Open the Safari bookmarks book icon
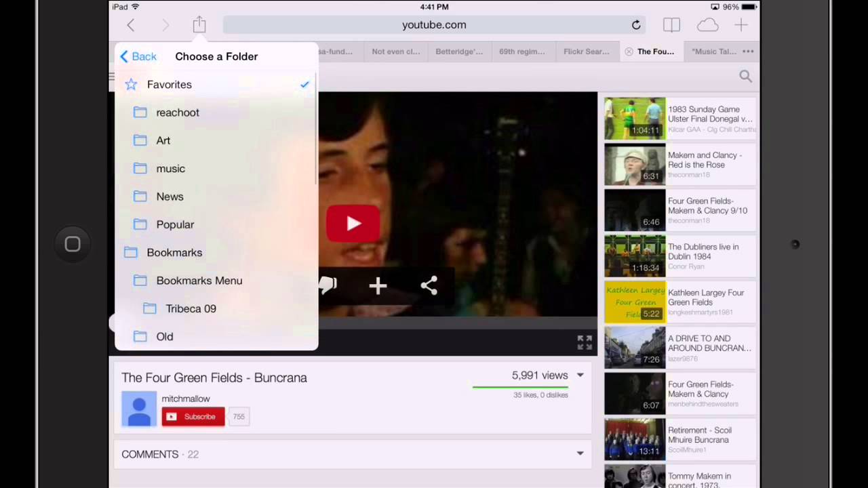Viewport: 868px width, 488px height. [671, 25]
